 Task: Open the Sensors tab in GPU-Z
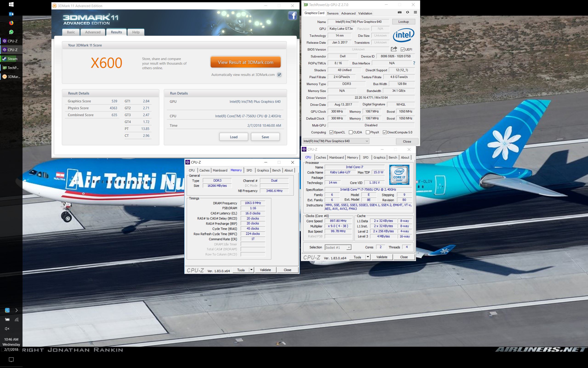[332, 13]
